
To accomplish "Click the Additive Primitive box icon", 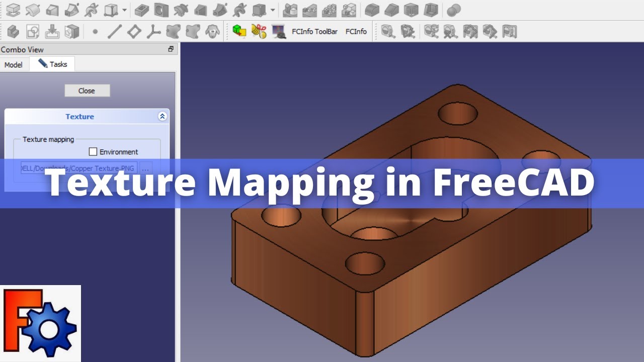I will coord(111,10).
